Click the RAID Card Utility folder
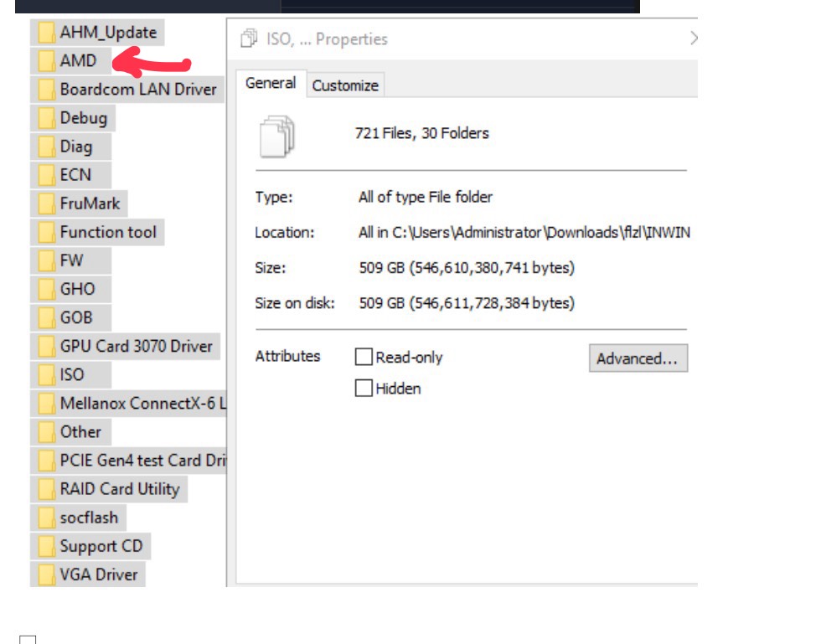This screenshot has height=644, width=821. click(119, 489)
